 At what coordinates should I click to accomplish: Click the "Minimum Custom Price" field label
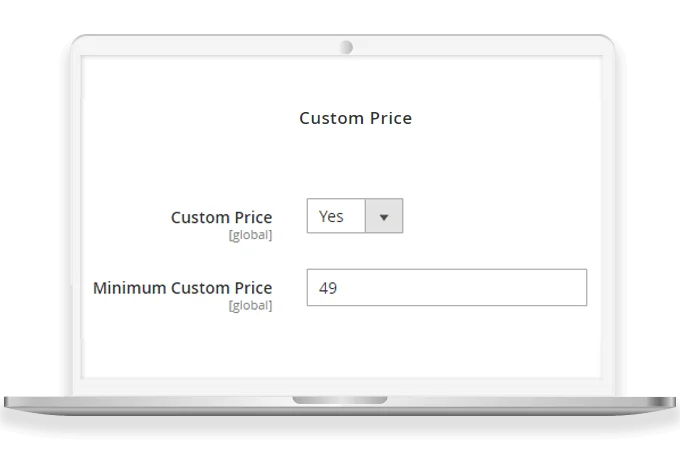182,288
